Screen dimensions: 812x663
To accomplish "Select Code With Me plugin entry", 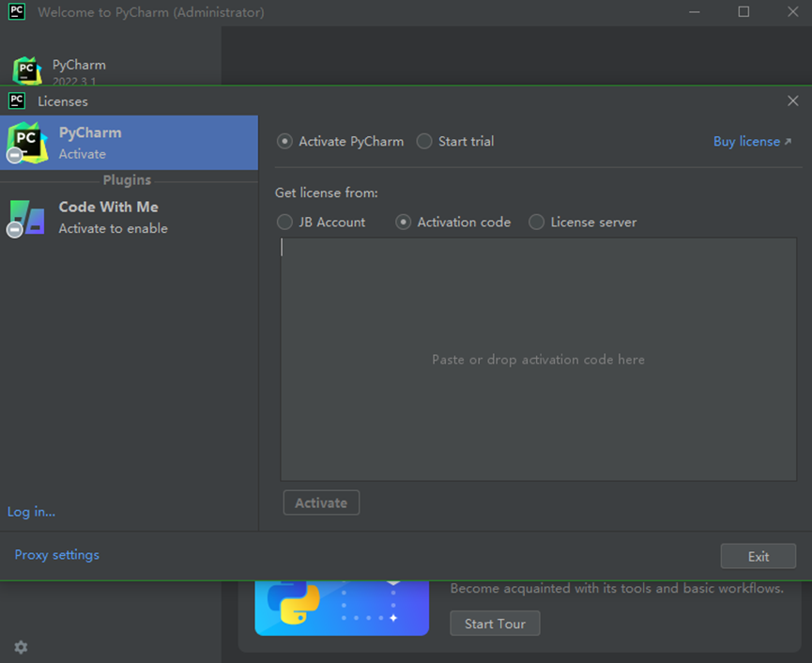I will point(129,218).
